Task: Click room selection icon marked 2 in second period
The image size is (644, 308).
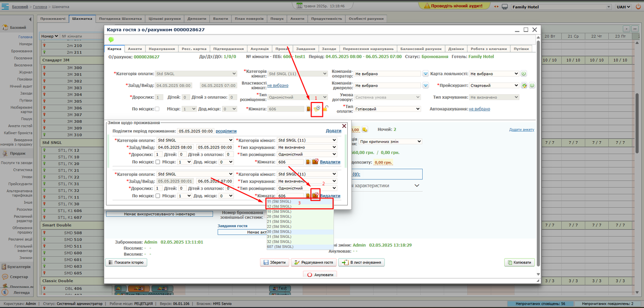Action: click(x=315, y=195)
